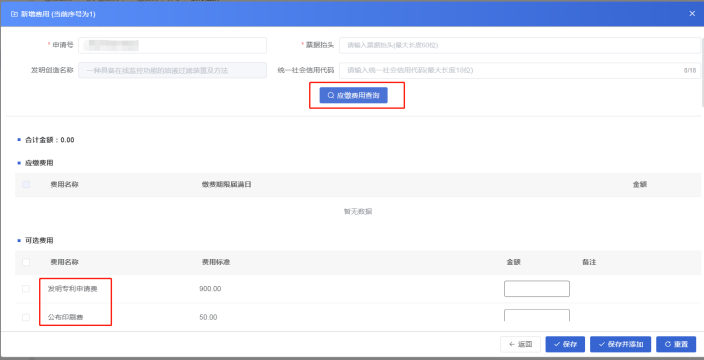The width and height of the screenshot is (704, 360).
Task: Tick the 公布印刷费 row checkbox
Action: (x=26, y=317)
